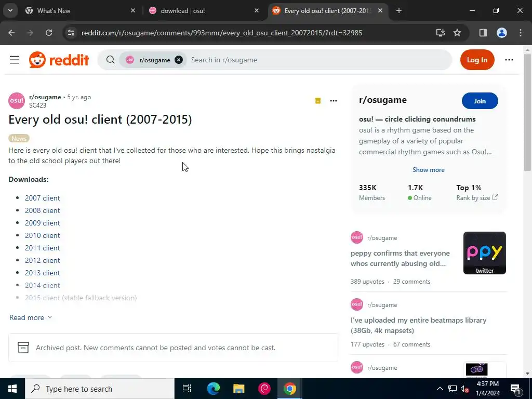
Task: Bookmark this page with star icon
Action: [457, 33]
